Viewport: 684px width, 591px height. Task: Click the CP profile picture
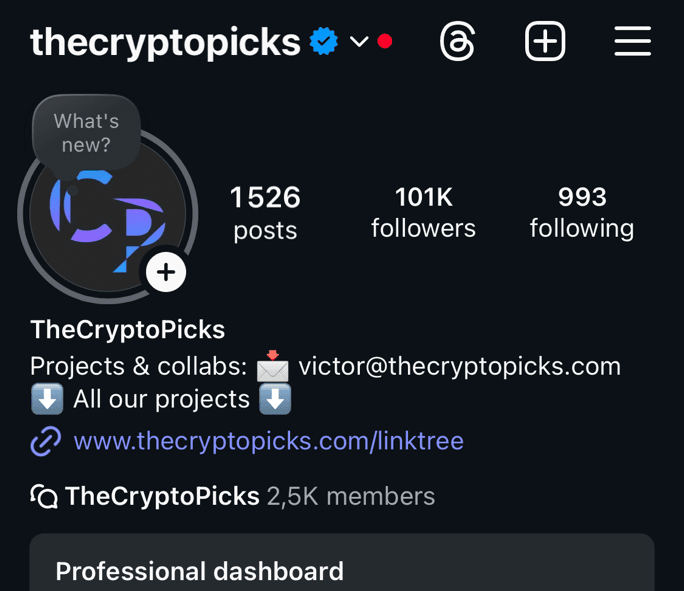coord(108,214)
